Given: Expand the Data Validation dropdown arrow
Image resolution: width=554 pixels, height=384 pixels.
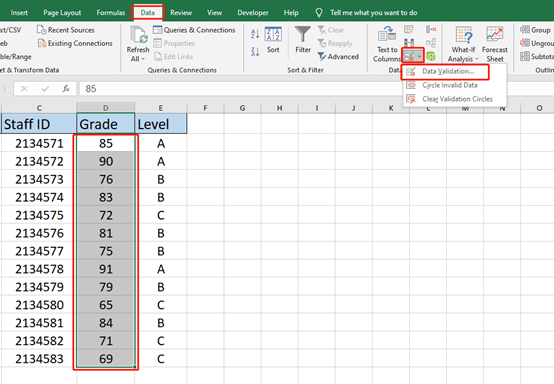Looking at the screenshot, I should [x=419, y=56].
